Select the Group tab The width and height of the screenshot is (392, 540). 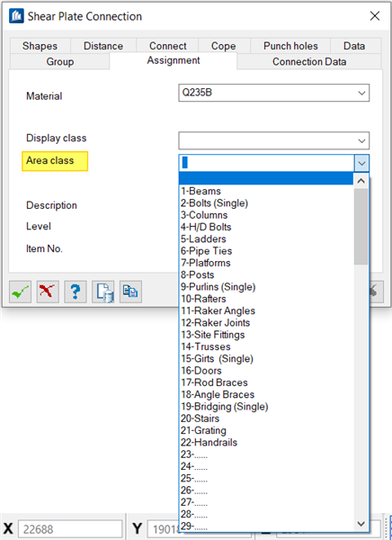point(60,61)
